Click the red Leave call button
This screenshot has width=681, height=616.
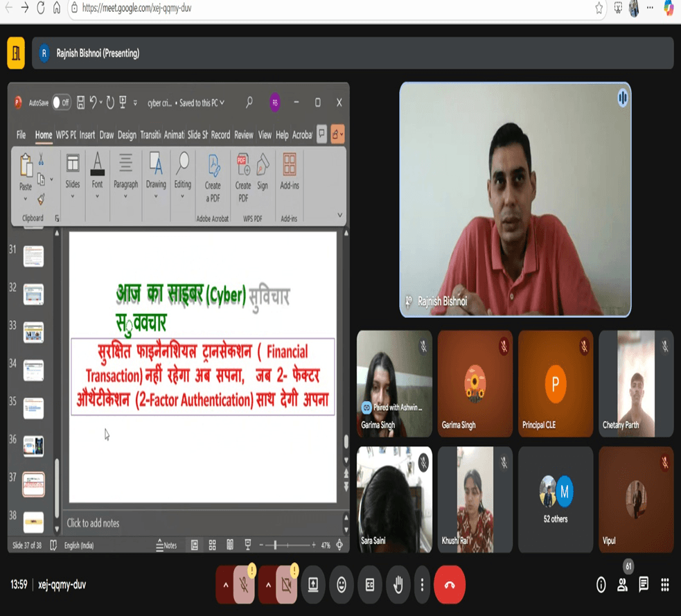[x=450, y=585]
